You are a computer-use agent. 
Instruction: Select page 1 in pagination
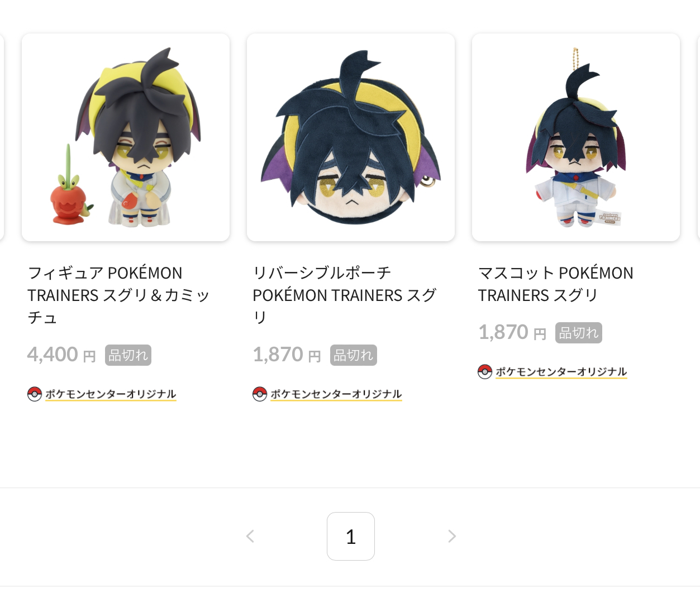(x=351, y=537)
